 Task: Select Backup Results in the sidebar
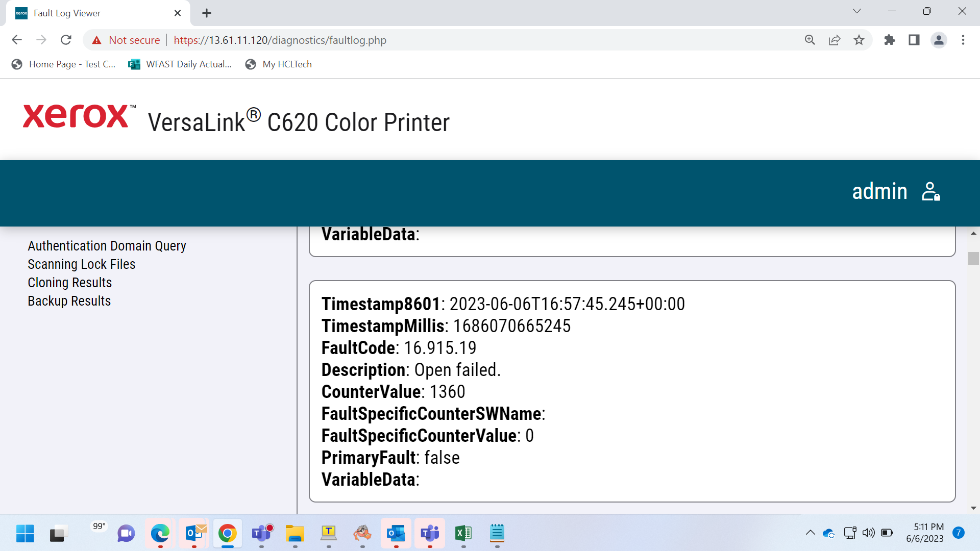tap(69, 301)
